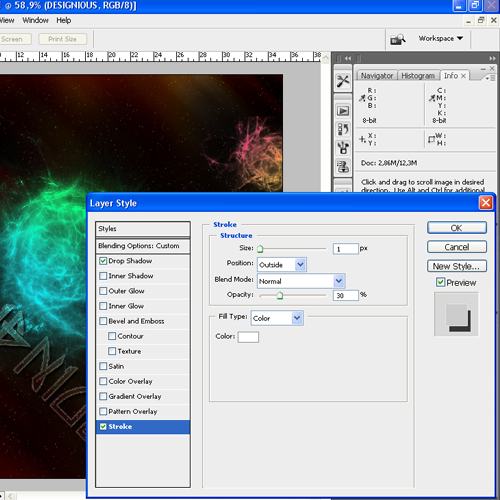Enable the Texture checkbox
This screenshot has height=500, width=500.
click(x=112, y=351)
